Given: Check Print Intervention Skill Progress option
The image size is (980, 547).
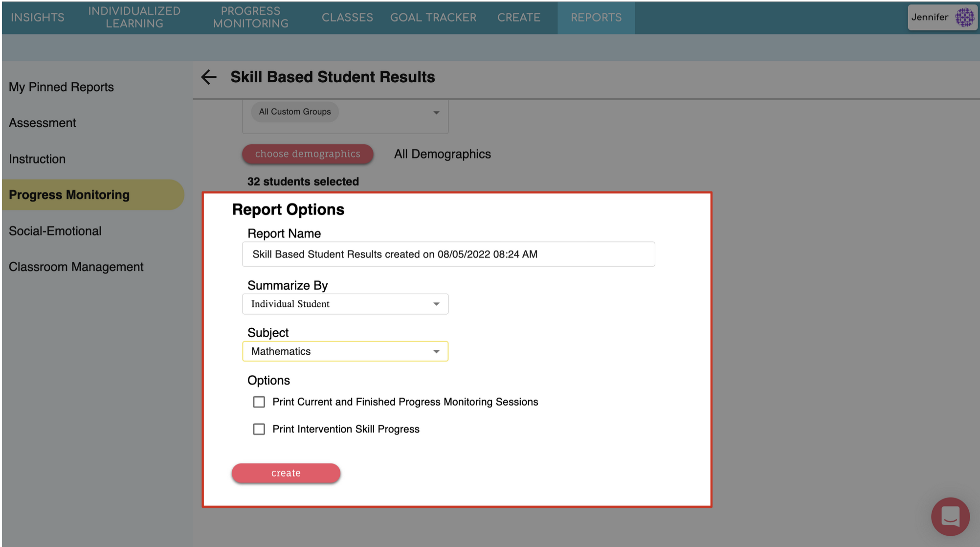Looking at the screenshot, I should pyautogui.click(x=259, y=429).
